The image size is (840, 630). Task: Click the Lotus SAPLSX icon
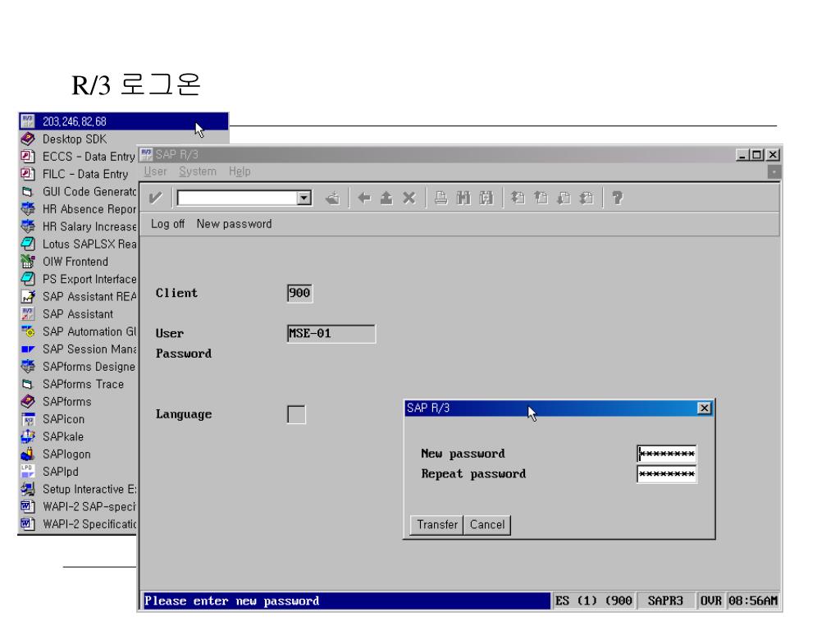28,244
